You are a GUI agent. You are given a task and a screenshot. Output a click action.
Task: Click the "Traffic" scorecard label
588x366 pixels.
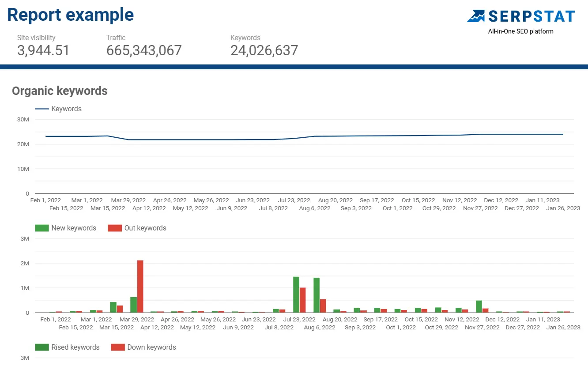coord(116,38)
